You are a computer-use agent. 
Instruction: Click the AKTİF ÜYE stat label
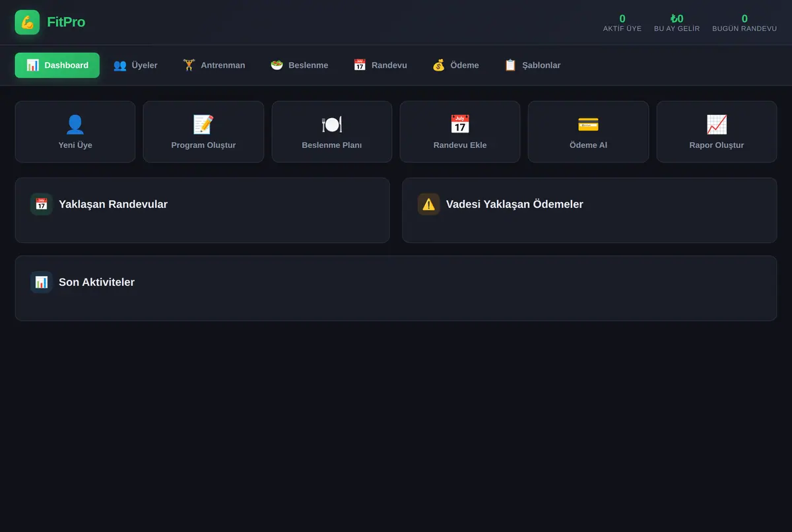622,29
